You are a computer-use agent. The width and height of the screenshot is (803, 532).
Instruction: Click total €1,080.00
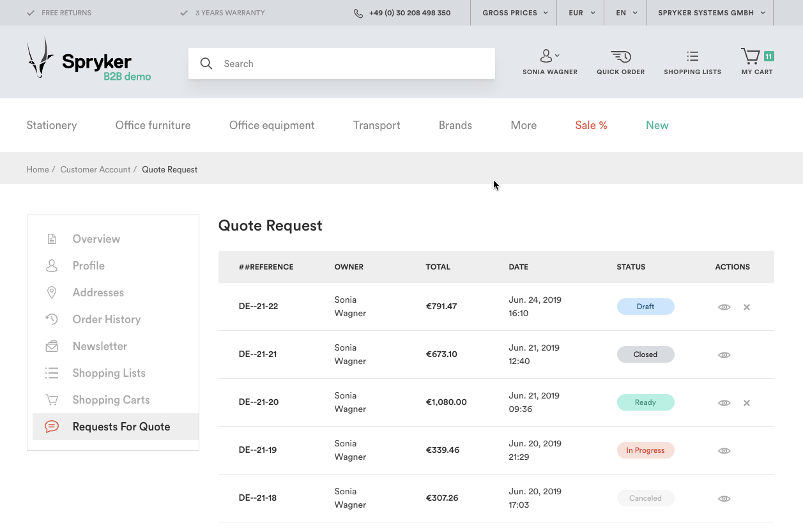[x=447, y=402]
